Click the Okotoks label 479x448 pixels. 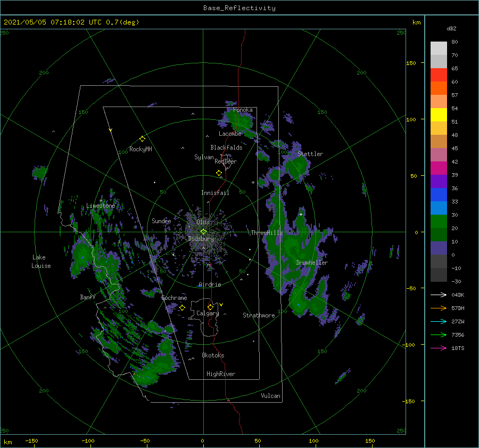(x=213, y=355)
